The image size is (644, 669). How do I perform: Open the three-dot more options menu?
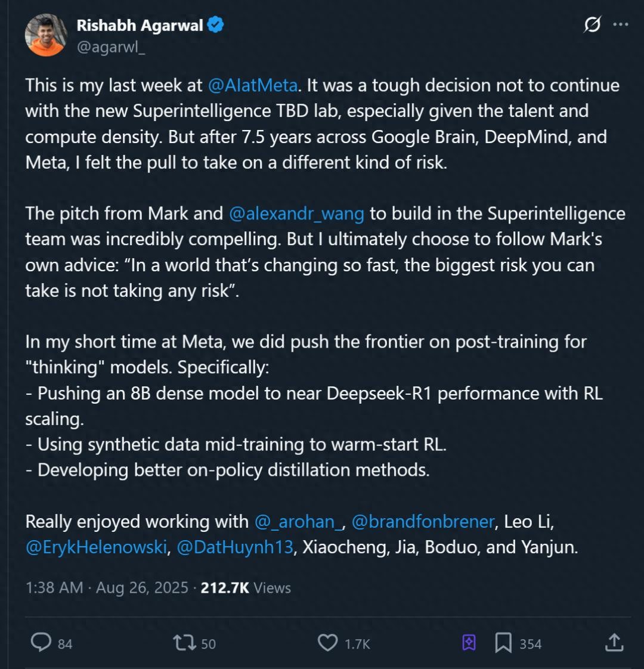[x=621, y=25]
